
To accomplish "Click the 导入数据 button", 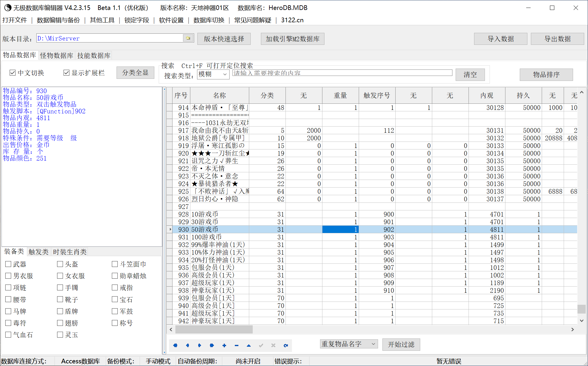I will pos(501,39).
